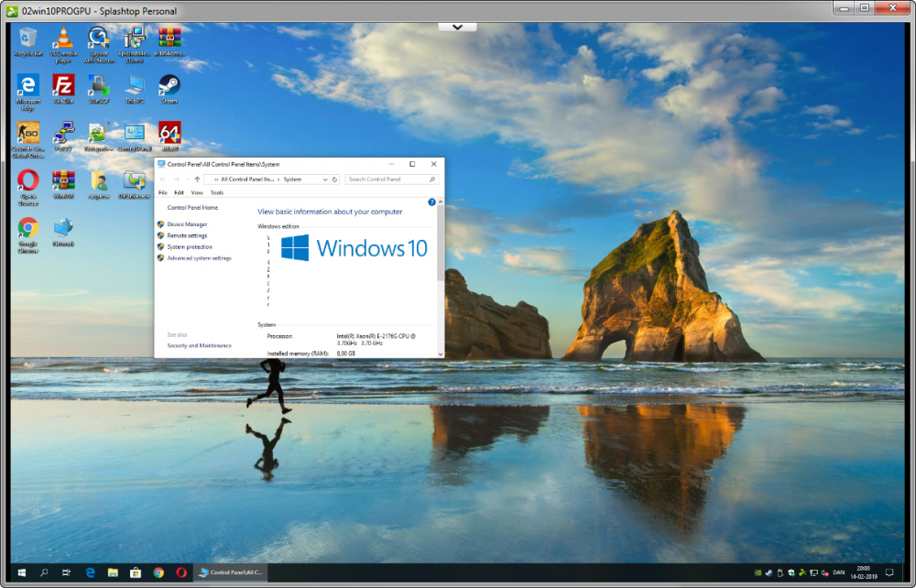Open the Tools menu
Viewport: 916px width, 588px height.
(217, 192)
